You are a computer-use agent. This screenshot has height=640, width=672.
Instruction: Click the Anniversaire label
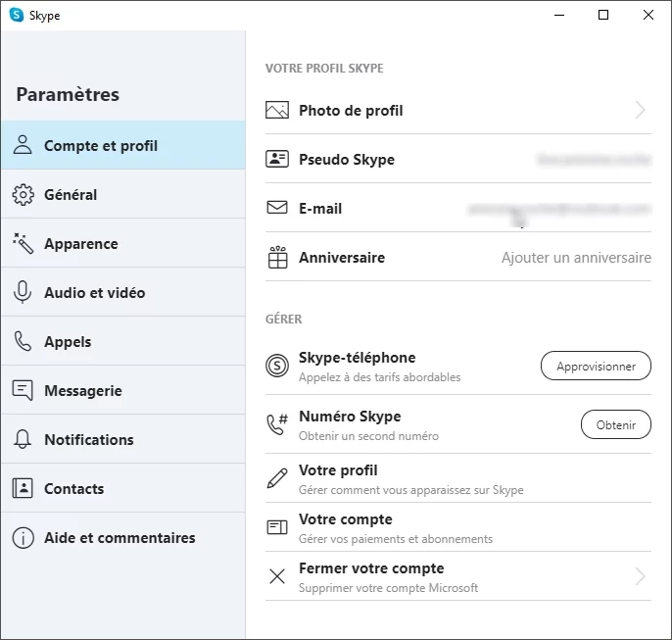click(342, 257)
